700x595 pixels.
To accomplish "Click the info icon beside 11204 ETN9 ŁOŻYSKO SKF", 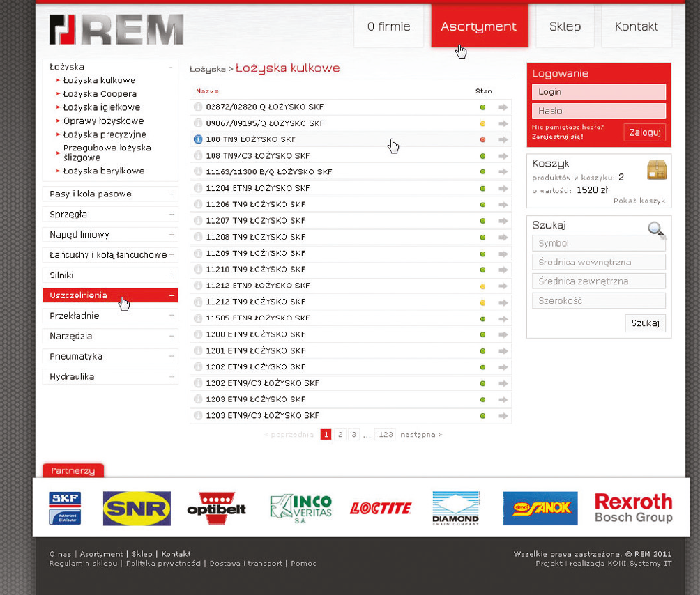I will tap(198, 188).
